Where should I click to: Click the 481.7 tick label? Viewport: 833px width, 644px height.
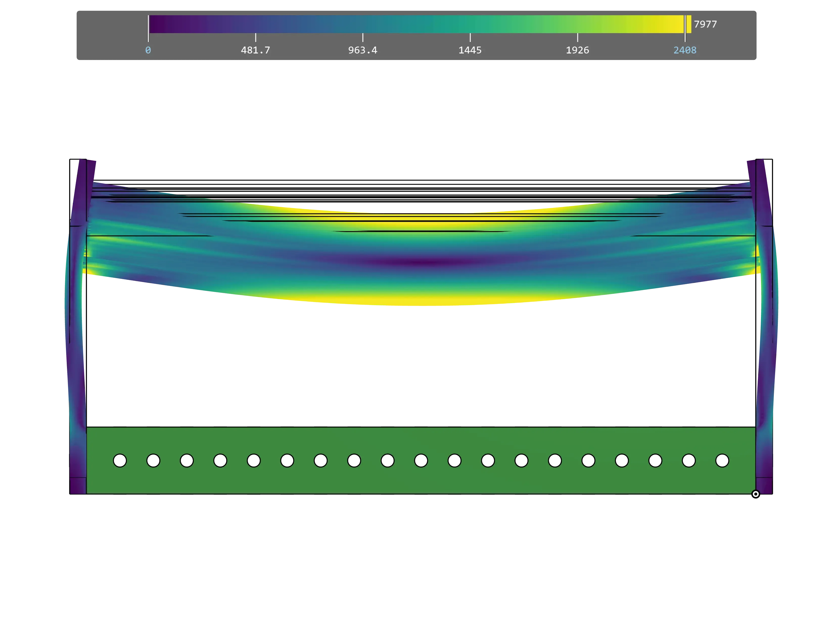click(x=255, y=50)
